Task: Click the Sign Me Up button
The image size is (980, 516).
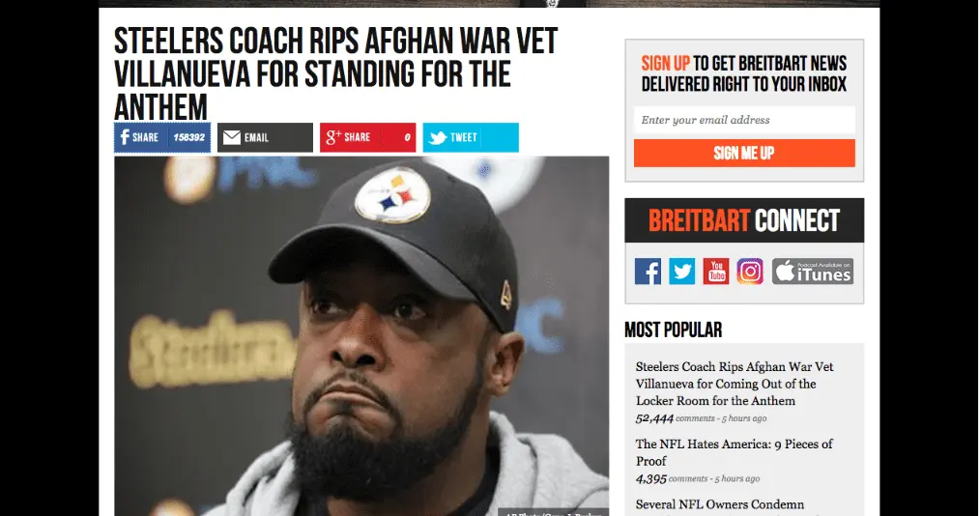Action: (744, 153)
